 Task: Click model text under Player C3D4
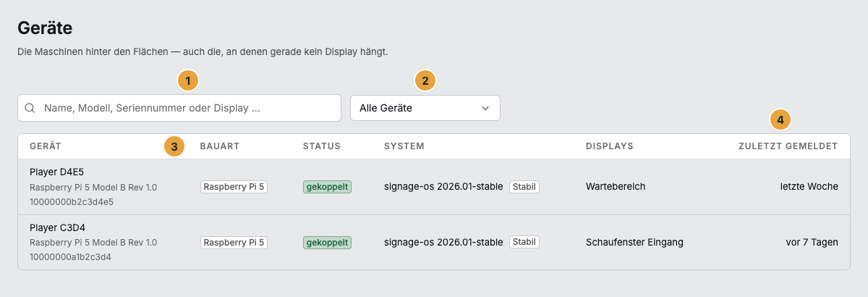point(93,242)
